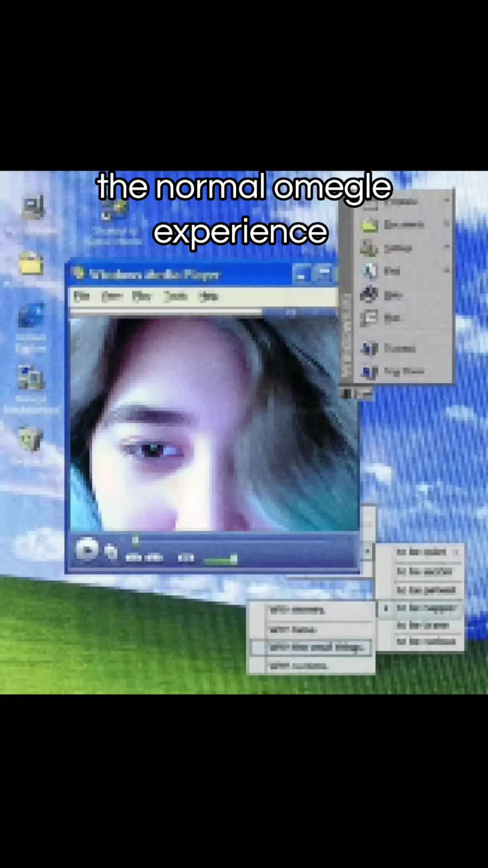Viewport: 488px width, 868px height.
Task: Open the Tools menu in Media Player
Action: pyautogui.click(x=175, y=297)
